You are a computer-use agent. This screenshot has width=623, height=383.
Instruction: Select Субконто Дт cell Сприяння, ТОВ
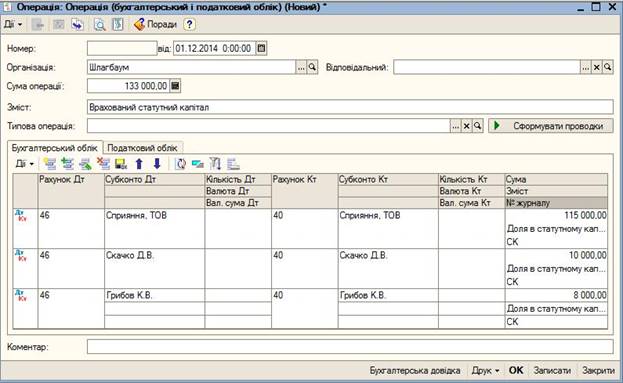click(x=155, y=215)
